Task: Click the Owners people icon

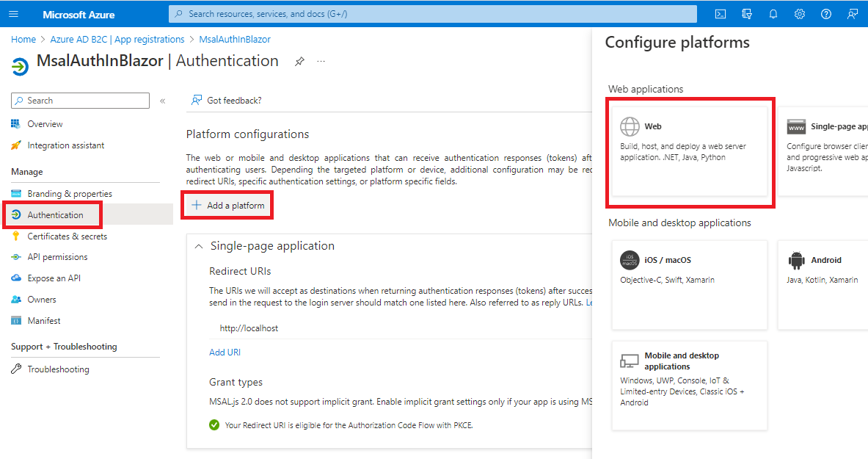Action: click(16, 300)
